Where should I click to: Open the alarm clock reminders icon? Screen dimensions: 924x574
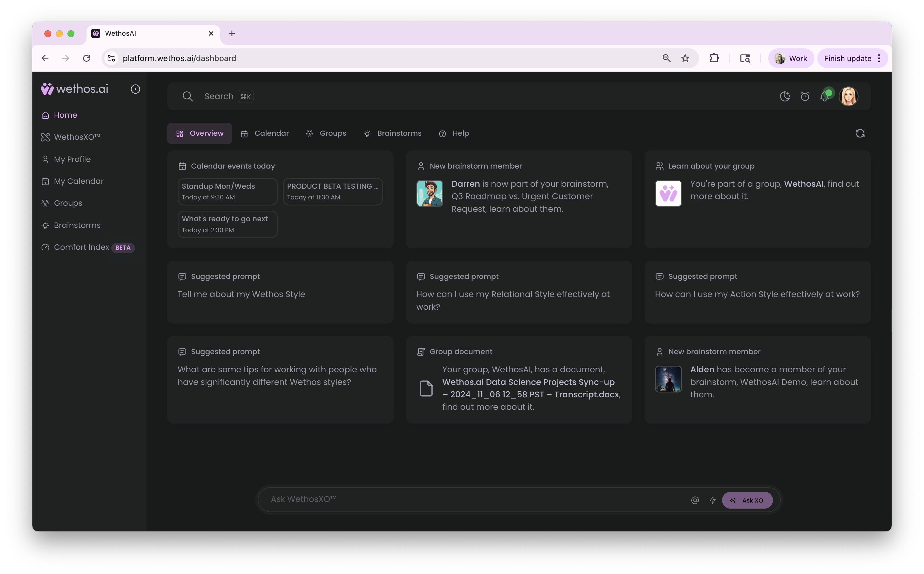(805, 97)
